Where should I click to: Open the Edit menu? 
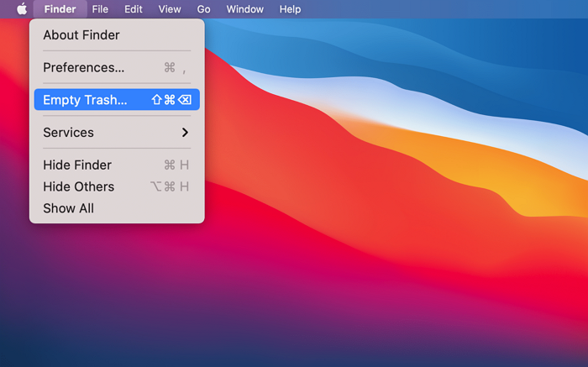tap(133, 9)
